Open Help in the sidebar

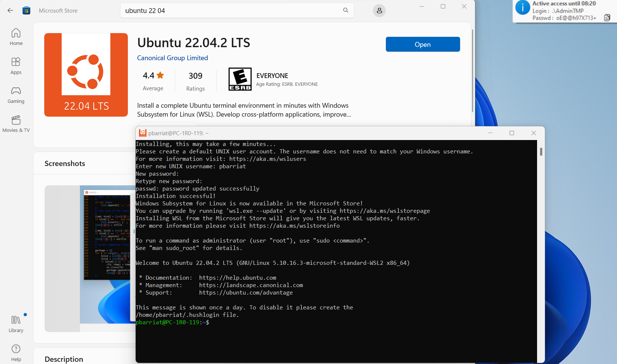coord(16,353)
